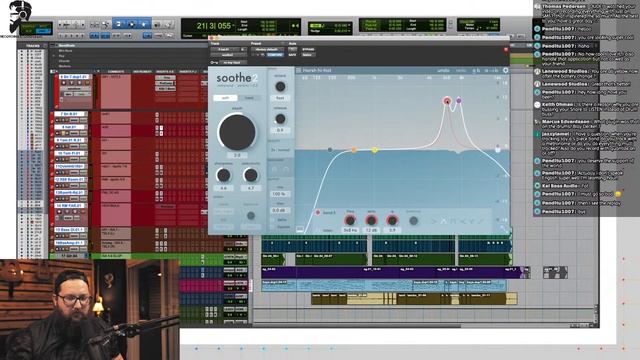Screen dimensions: 640x360
Task: Click band 3 frequency knob
Action: tap(350, 220)
